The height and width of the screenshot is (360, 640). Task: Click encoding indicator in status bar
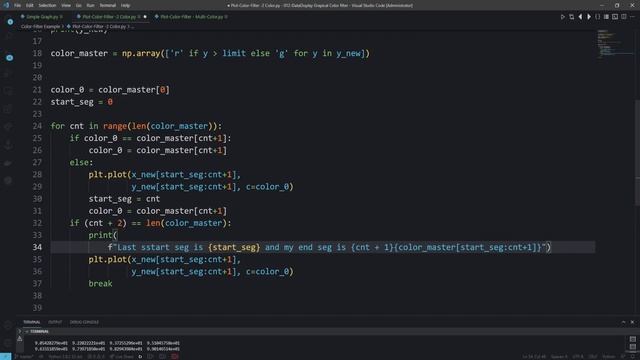[578, 357]
